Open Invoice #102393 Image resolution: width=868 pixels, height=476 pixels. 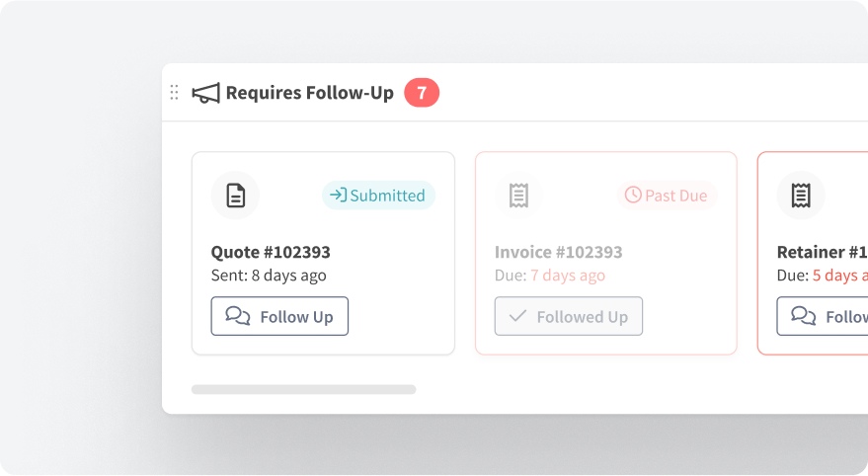tap(558, 252)
